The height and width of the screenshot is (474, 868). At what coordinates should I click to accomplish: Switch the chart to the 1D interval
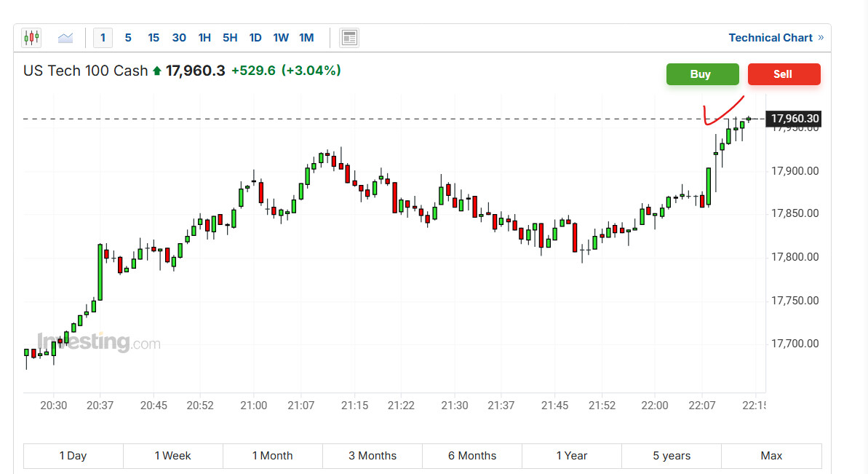(255, 38)
